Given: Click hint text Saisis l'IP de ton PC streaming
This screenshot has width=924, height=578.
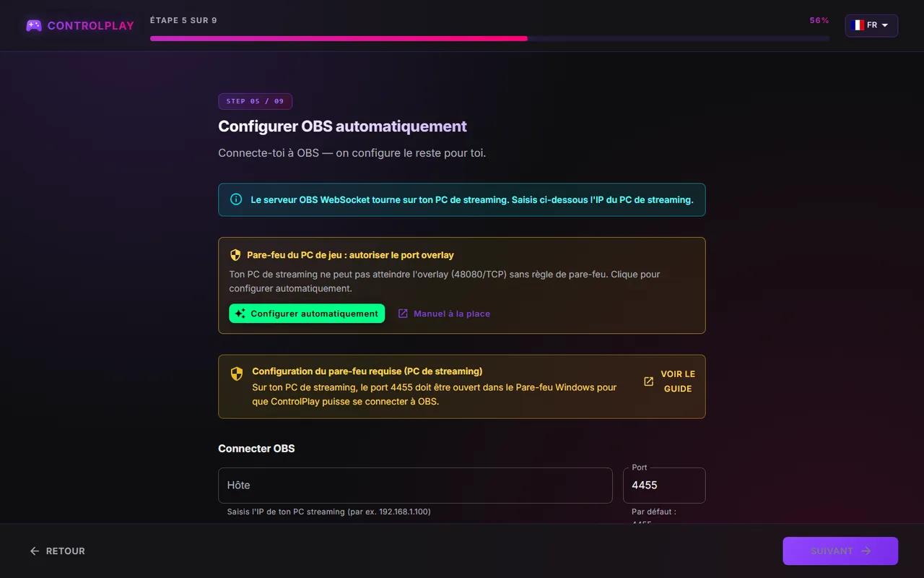Looking at the screenshot, I should coord(328,512).
